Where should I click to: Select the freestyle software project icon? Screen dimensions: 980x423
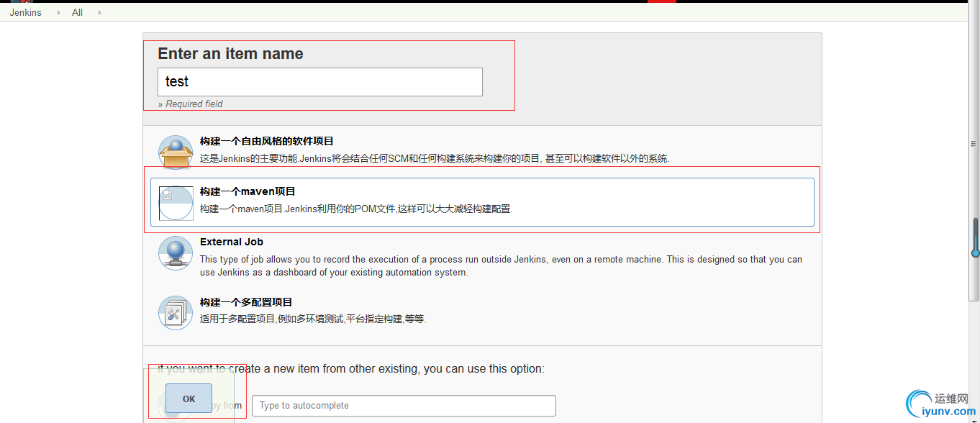[176, 153]
